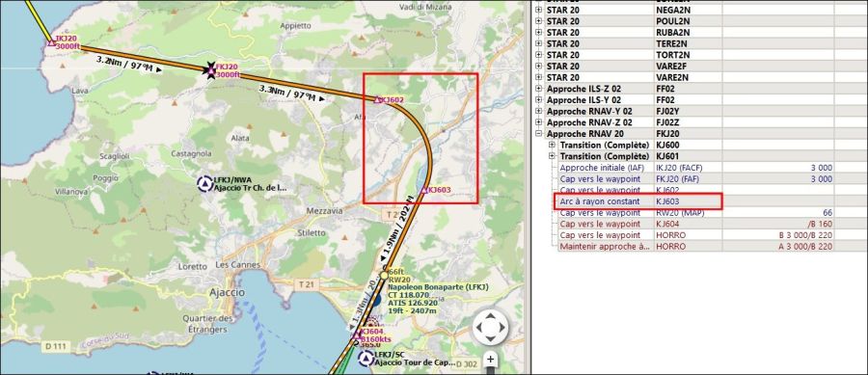This screenshot has width=868, height=375.
Task: Click the 1.9Nm / 202°M leg label
Action: pos(398,228)
